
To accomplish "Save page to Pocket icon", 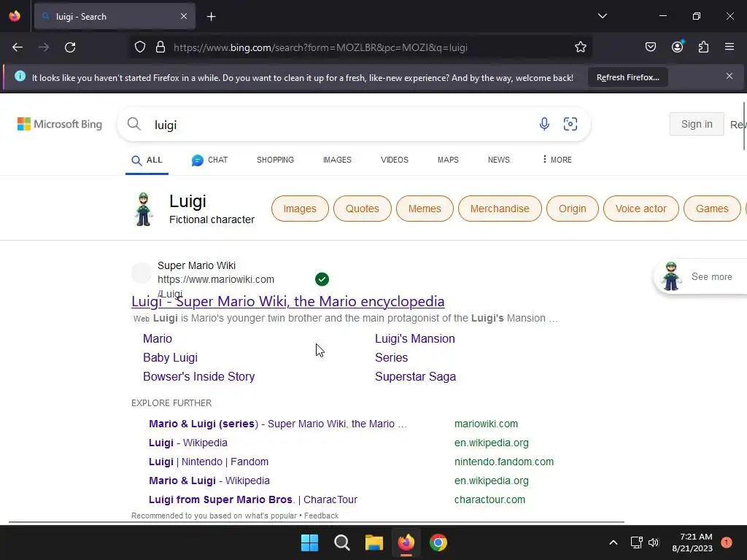I will 650,47.
